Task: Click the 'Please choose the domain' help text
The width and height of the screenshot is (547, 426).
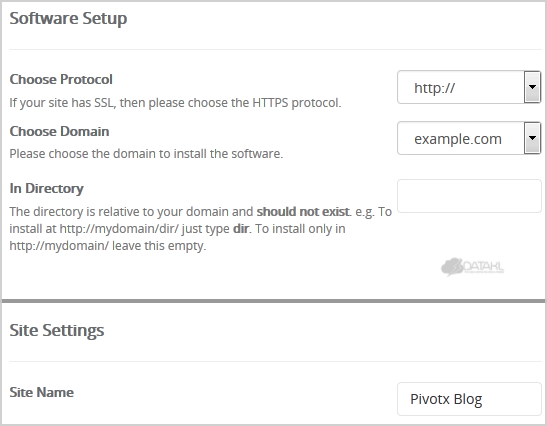Action: point(146,154)
